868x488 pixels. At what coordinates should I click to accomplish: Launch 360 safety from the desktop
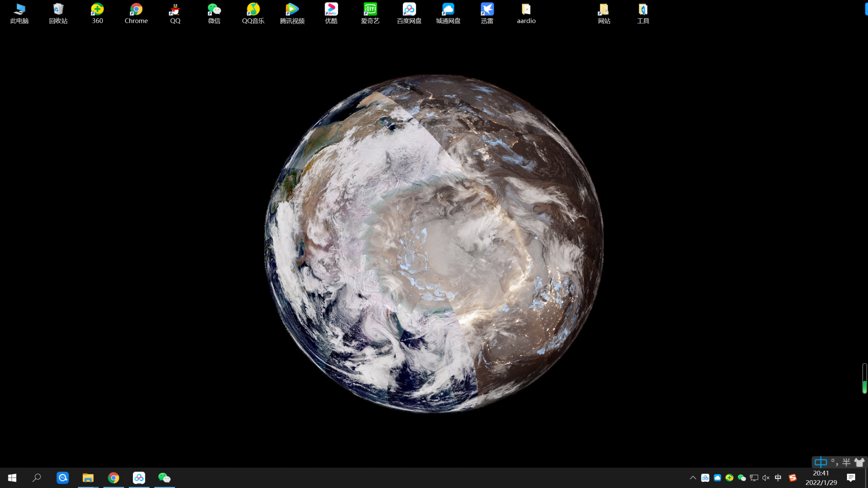pos(97,10)
